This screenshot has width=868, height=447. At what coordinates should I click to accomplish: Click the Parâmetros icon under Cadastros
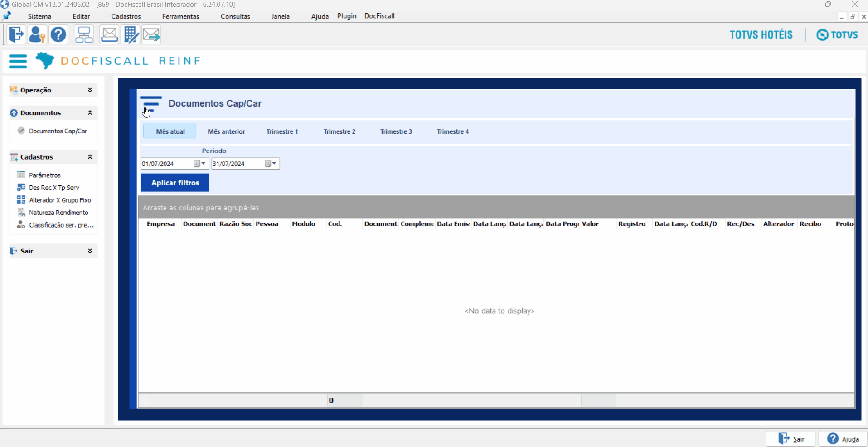tap(21, 175)
